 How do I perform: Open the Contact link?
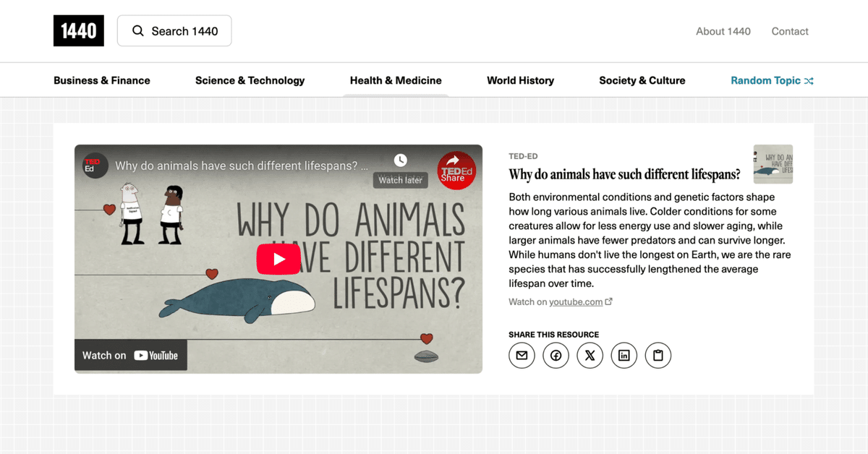790,31
